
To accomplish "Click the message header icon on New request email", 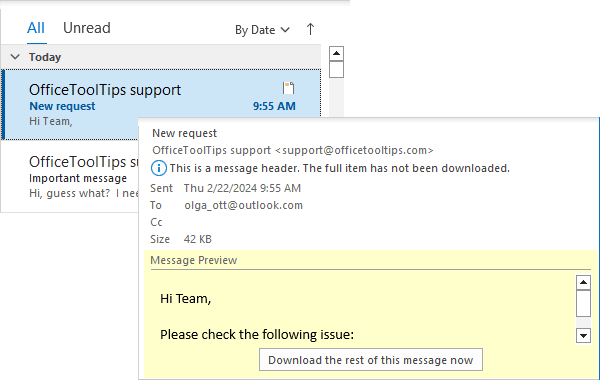I will click(x=289, y=88).
